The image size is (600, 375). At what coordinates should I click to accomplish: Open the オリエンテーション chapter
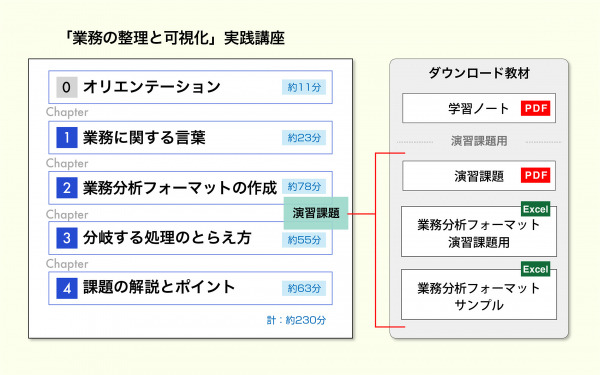(190, 87)
